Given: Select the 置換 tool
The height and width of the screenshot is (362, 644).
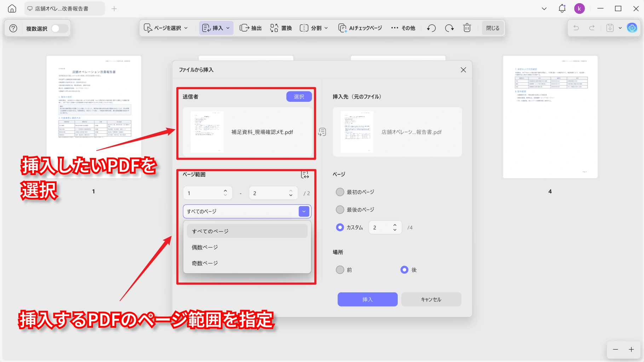Looking at the screenshot, I should pyautogui.click(x=281, y=28).
